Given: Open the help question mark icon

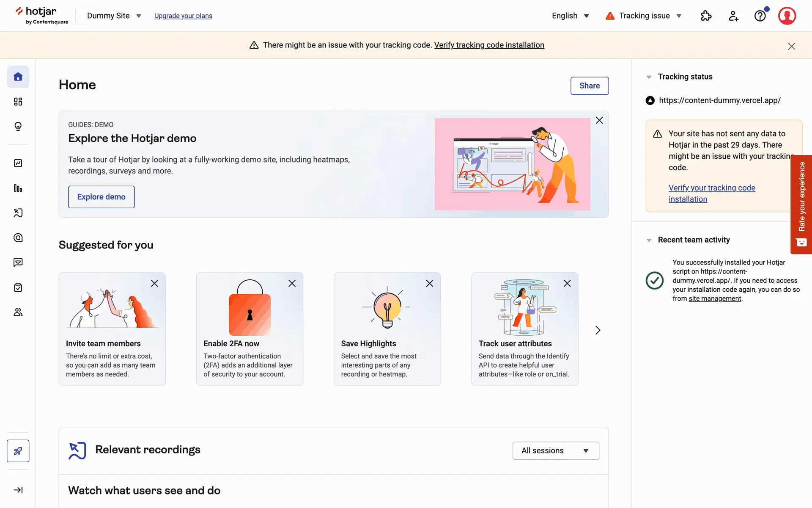Looking at the screenshot, I should pyautogui.click(x=760, y=16).
